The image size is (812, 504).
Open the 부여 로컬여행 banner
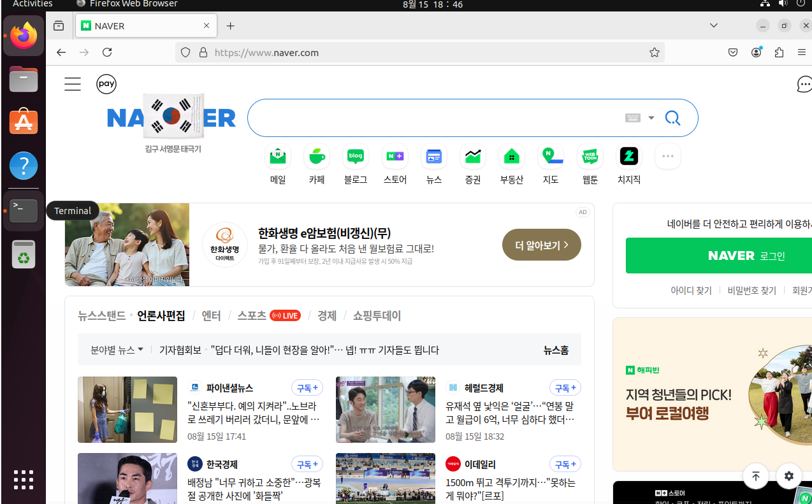coord(712,394)
